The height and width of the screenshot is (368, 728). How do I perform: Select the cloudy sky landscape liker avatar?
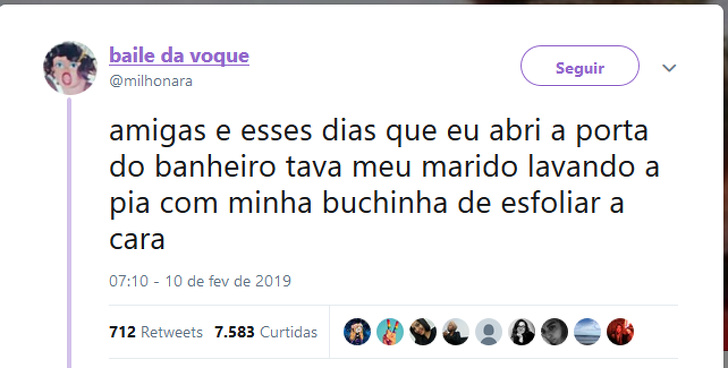(587, 332)
